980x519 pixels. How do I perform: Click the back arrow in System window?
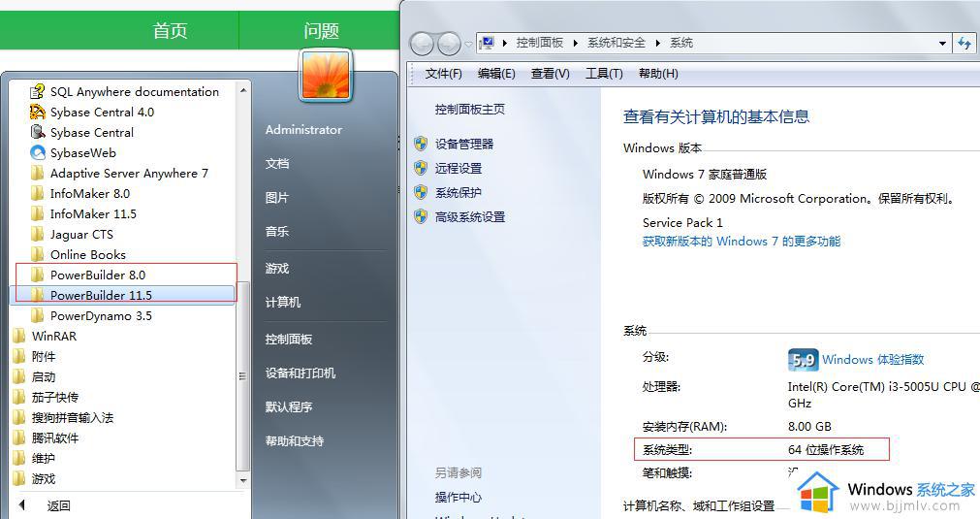[422, 44]
